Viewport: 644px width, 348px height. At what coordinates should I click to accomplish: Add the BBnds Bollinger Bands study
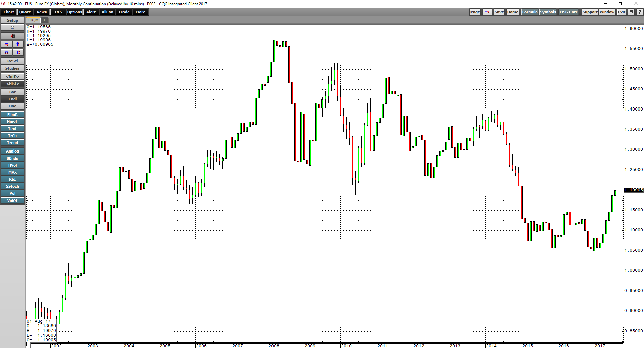coord(12,158)
